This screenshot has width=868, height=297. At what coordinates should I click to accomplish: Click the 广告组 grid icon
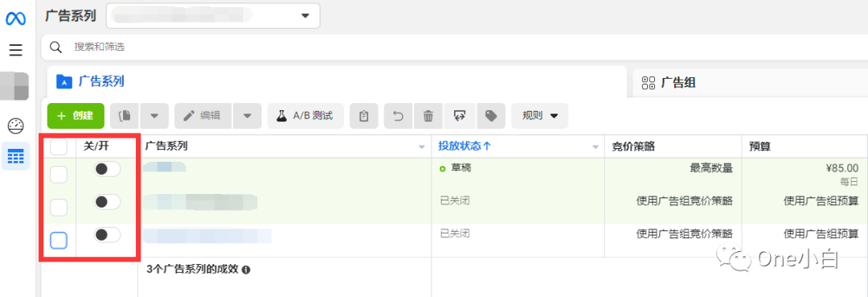click(649, 84)
